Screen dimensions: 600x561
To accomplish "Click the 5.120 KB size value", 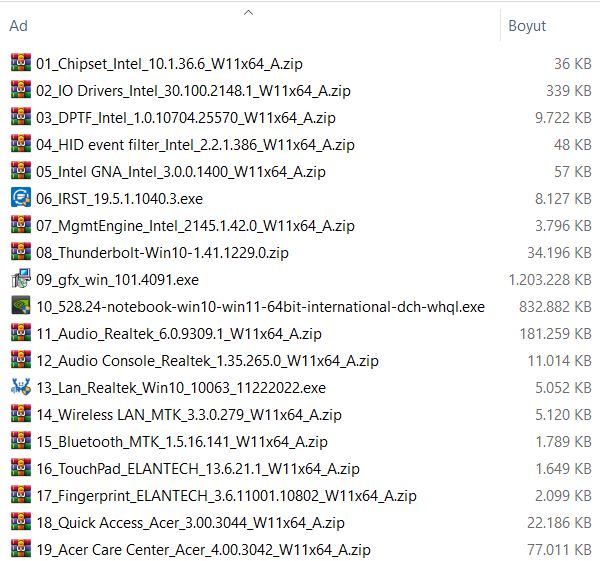I will [x=563, y=415].
